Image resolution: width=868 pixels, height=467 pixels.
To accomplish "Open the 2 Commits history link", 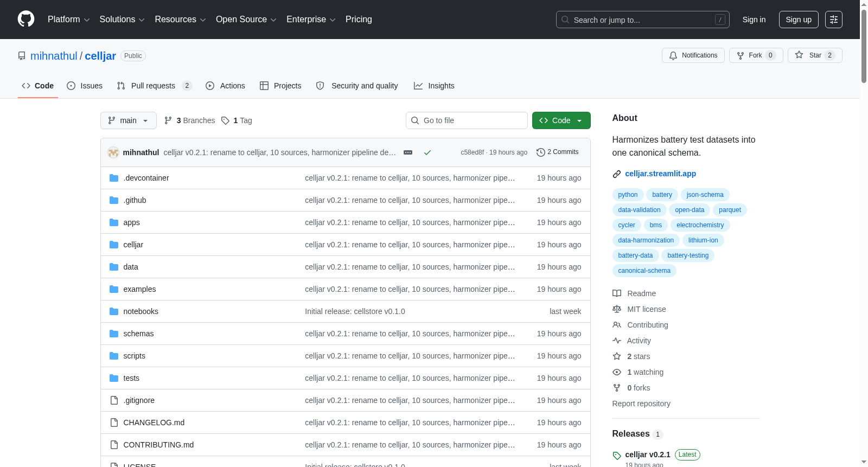I will pyautogui.click(x=558, y=152).
